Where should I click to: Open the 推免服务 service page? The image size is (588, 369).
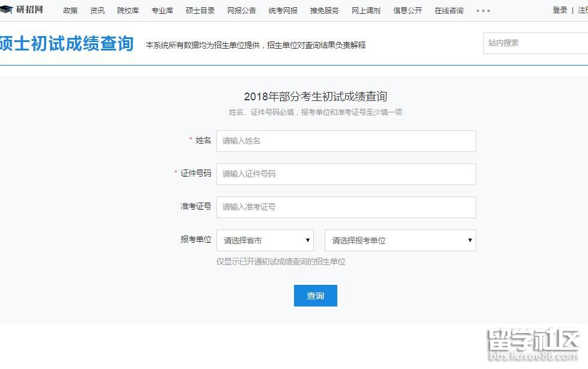tap(323, 10)
